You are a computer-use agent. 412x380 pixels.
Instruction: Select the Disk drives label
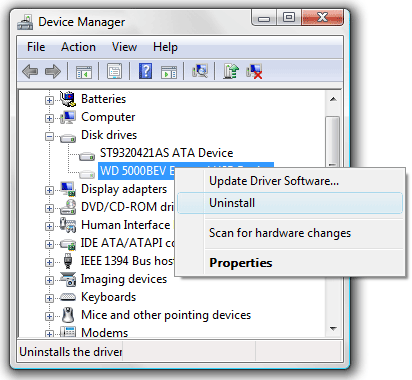click(x=109, y=135)
